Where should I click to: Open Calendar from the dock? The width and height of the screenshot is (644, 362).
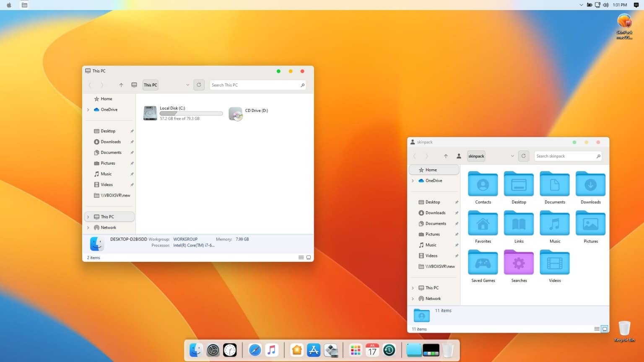click(372, 350)
